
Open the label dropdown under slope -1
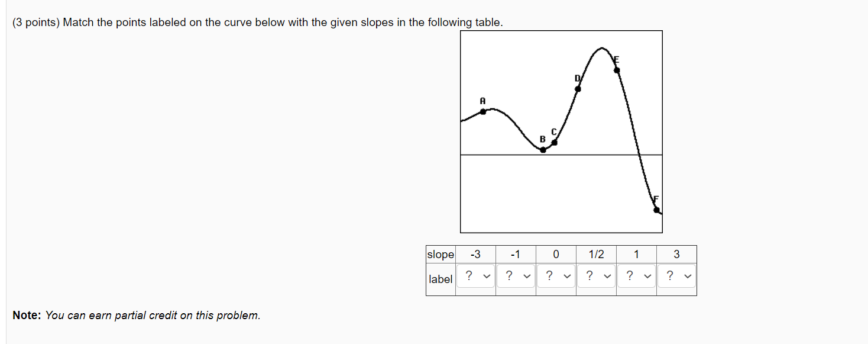(x=515, y=277)
